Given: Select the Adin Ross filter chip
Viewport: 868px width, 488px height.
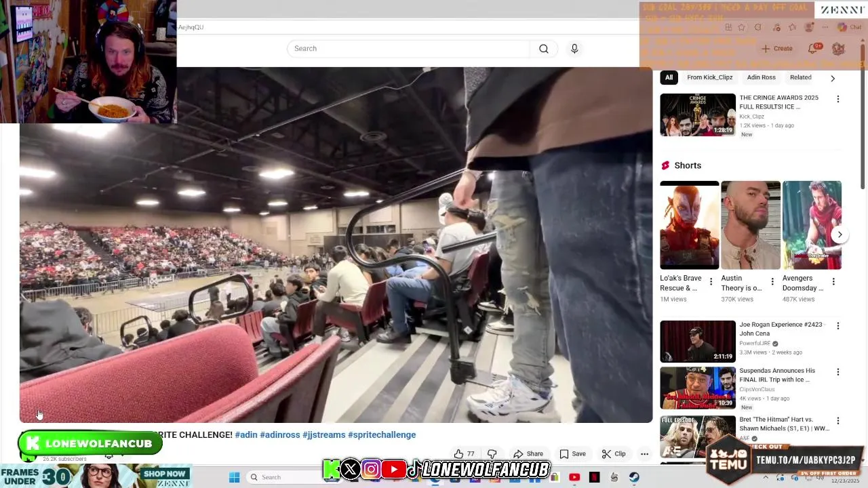Looking at the screenshot, I should [x=761, y=77].
